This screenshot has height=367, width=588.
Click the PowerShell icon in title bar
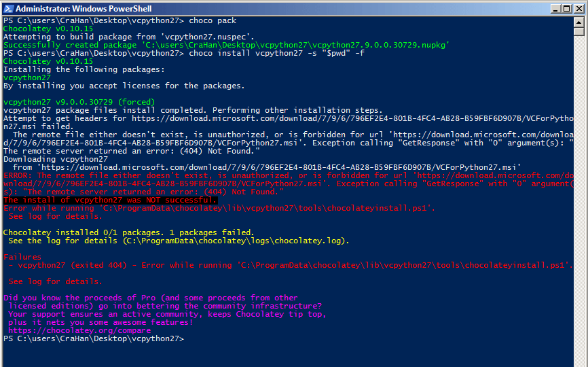(8, 8)
